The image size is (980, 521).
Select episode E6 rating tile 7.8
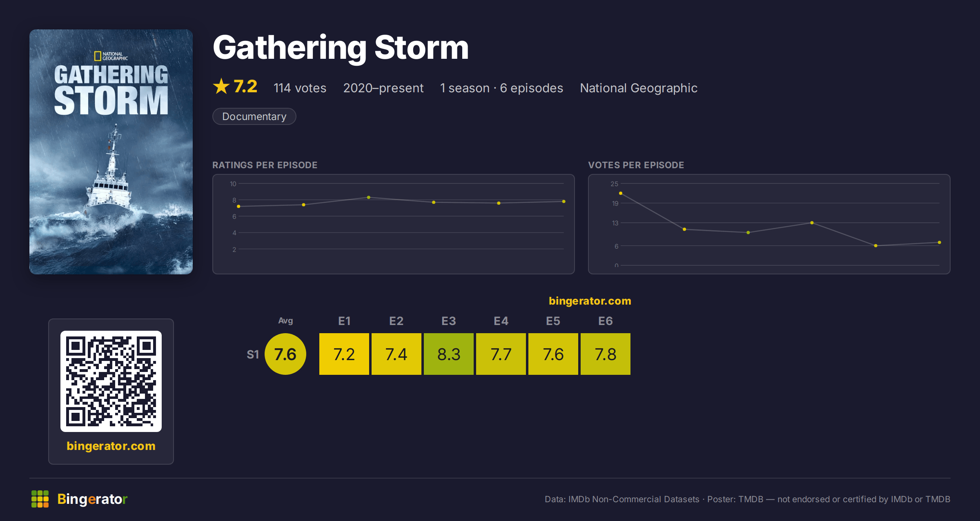606,354
